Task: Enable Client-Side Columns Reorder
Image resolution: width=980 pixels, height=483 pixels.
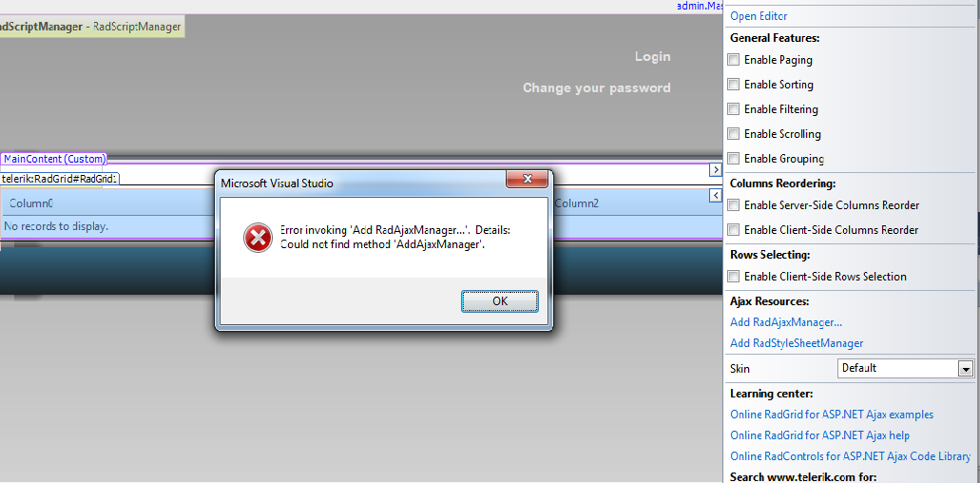Action: coord(734,230)
